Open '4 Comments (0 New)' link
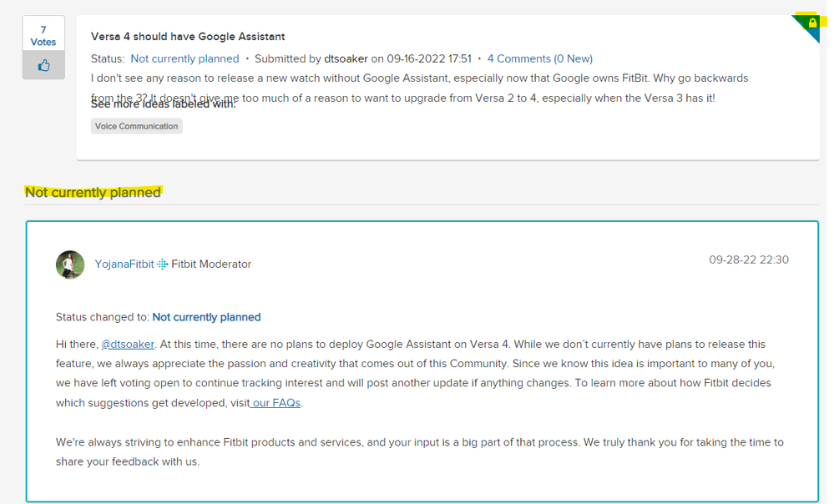Image resolution: width=834 pixels, height=504 pixels. click(x=540, y=58)
